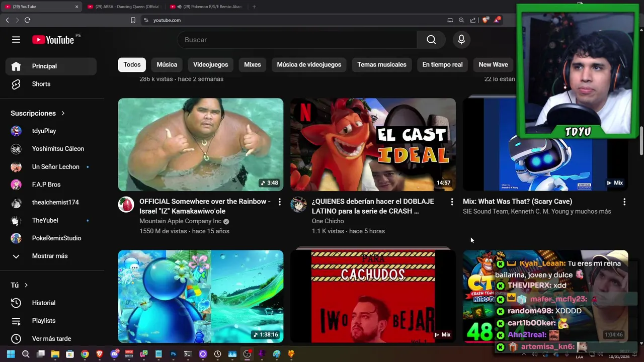644x362 pixels.
Task: Open Mountain Apple Company channel avatar
Action: [126, 205]
